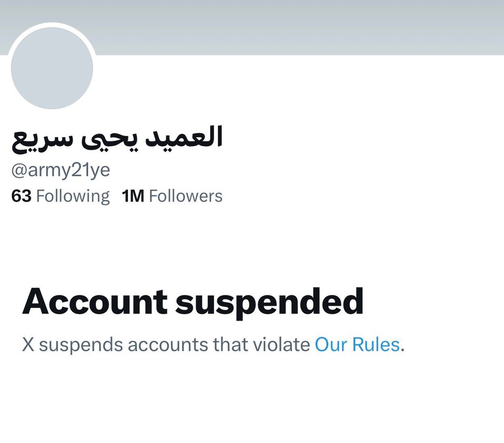
Task: Click the 1M follower count number
Action: tap(133, 196)
